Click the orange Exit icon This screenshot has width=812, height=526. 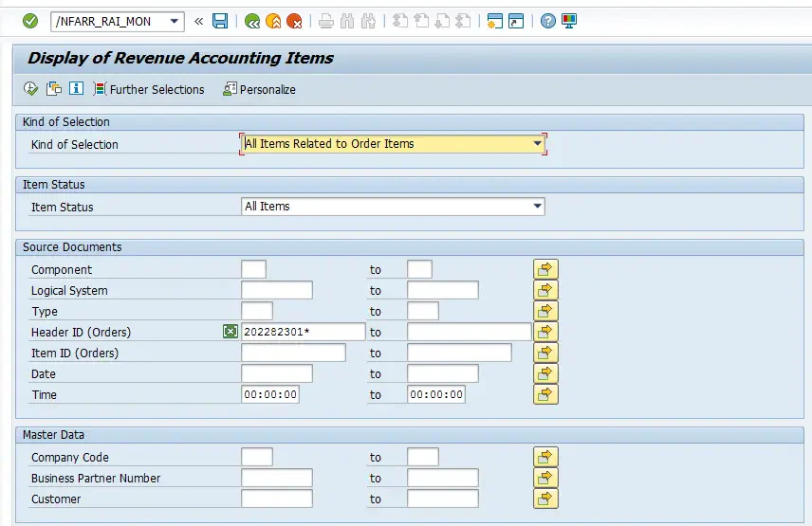pos(273,21)
